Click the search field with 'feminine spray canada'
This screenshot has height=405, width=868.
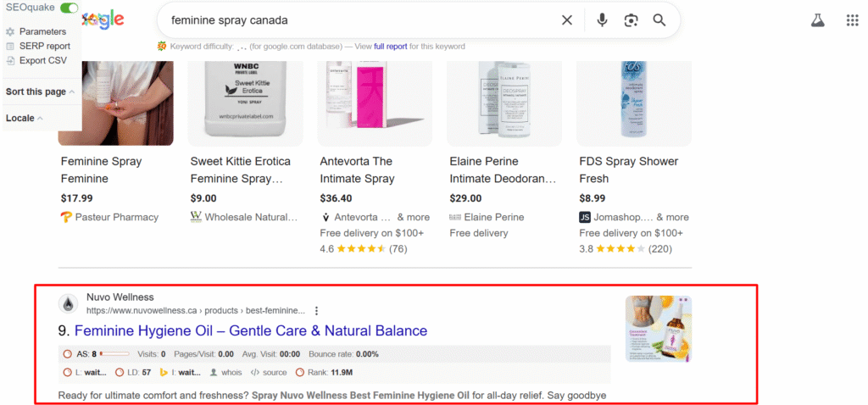(x=356, y=20)
